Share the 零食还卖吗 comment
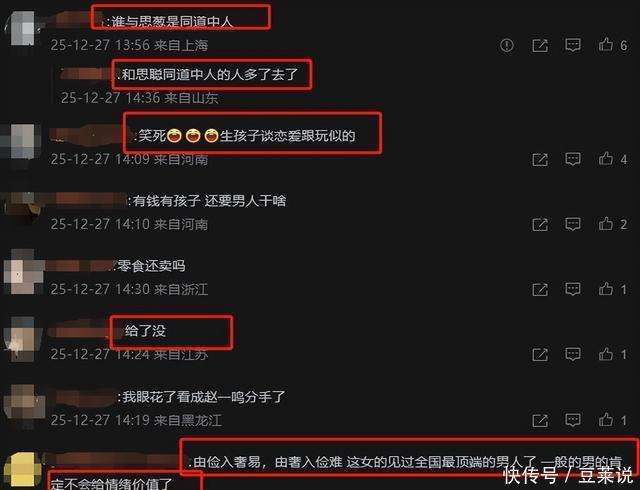 click(x=540, y=289)
